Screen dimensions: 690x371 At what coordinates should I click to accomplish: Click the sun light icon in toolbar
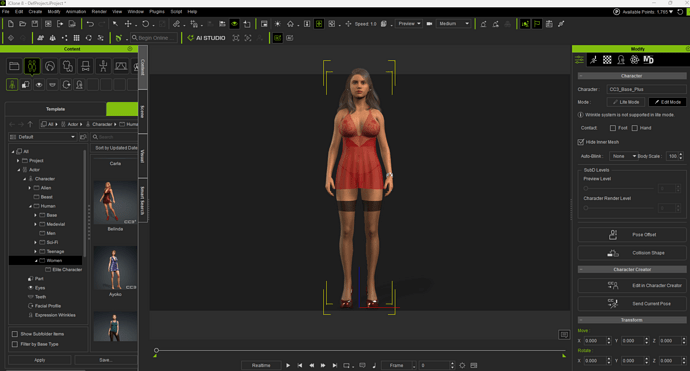[278, 24]
